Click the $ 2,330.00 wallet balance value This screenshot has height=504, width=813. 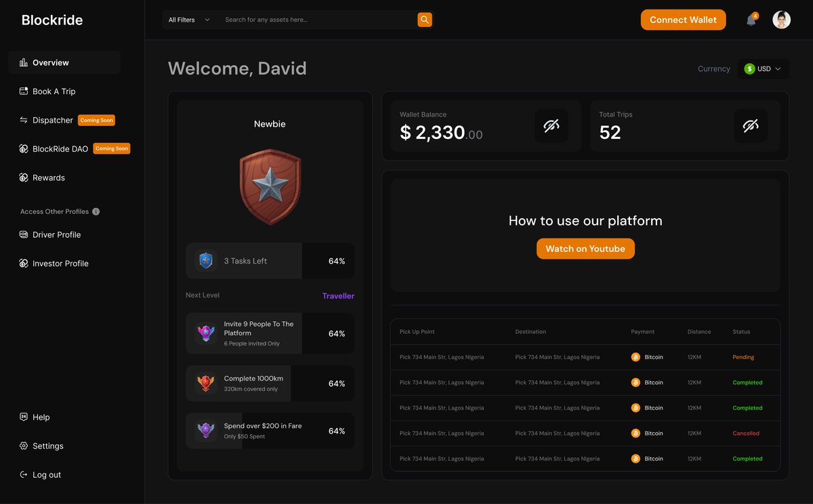[441, 133]
